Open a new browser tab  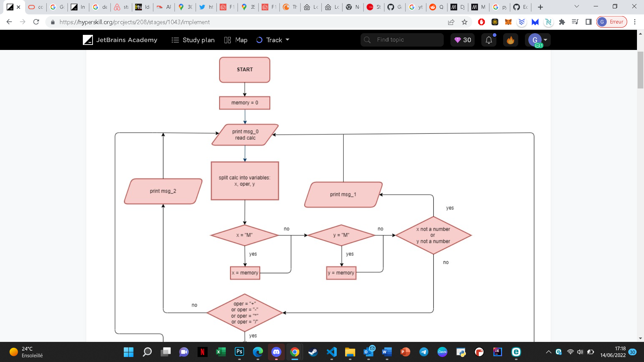click(x=540, y=7)
